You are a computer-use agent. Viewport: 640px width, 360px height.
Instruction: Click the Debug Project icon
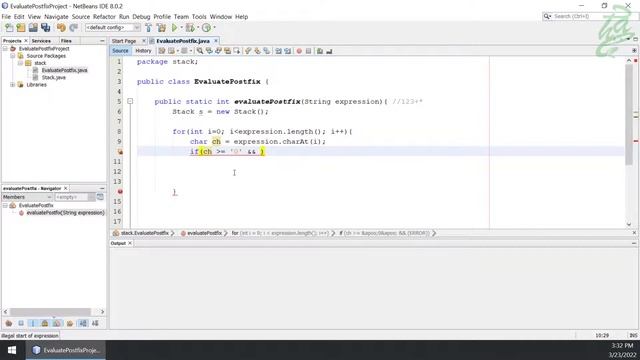[190, 27]
